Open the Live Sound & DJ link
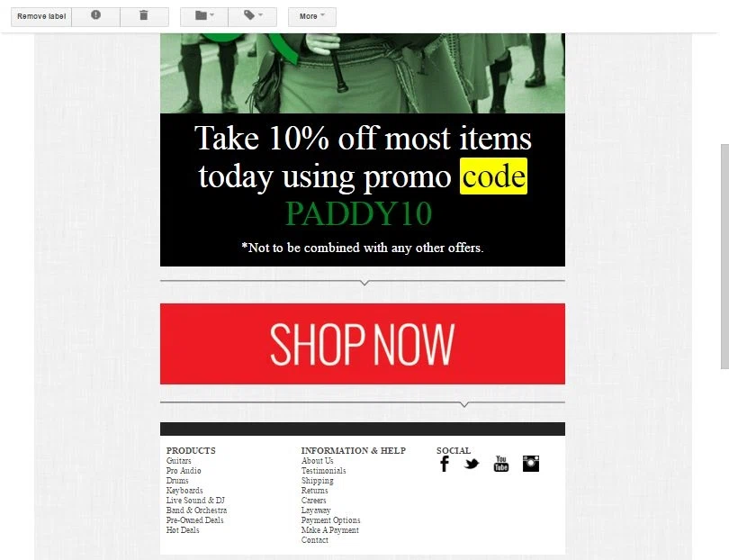 point(195,501)
